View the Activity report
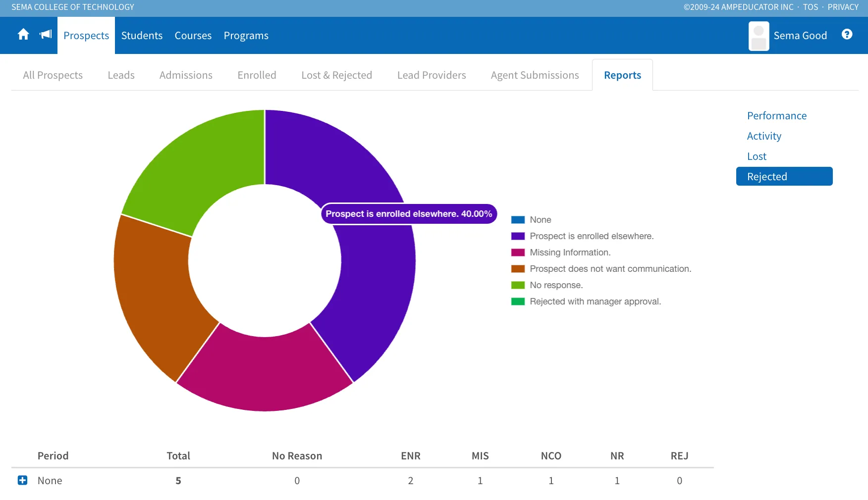 pos(764,136)
